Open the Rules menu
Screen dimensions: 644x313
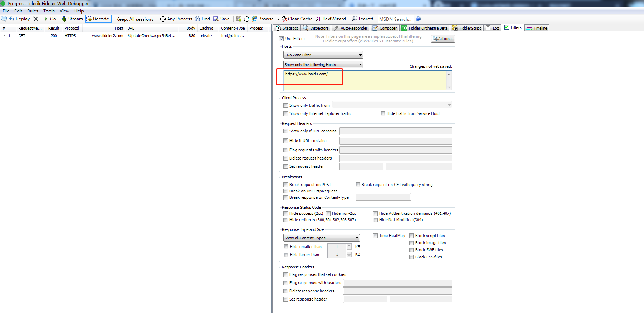(x=33, y=11)
